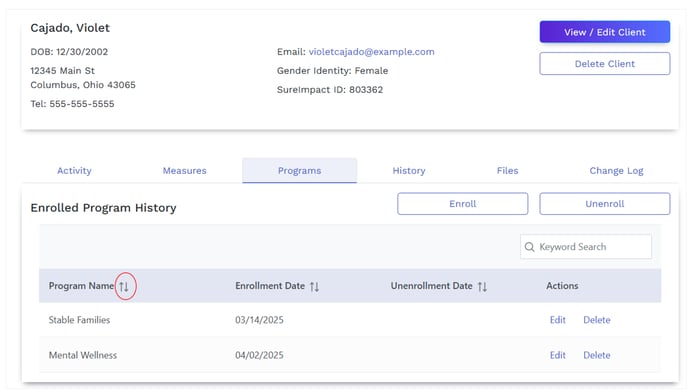Click the Enroll button

[x=462, y=204]
